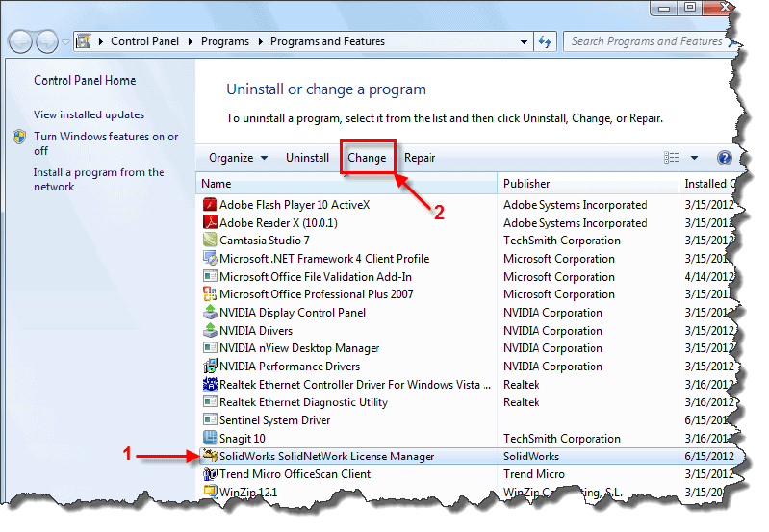Click the Search Programs and Features box
769x532 pixels.
[x=646, y=41]
